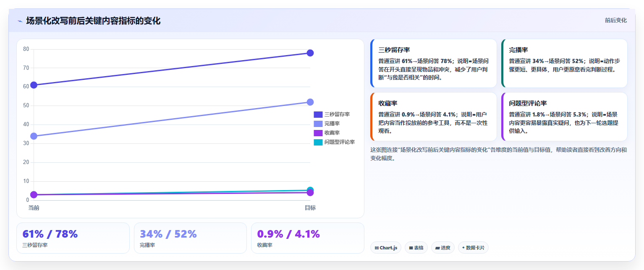Toggle the 完播率 legend item
644x270 pixels.
coord(327,124)
